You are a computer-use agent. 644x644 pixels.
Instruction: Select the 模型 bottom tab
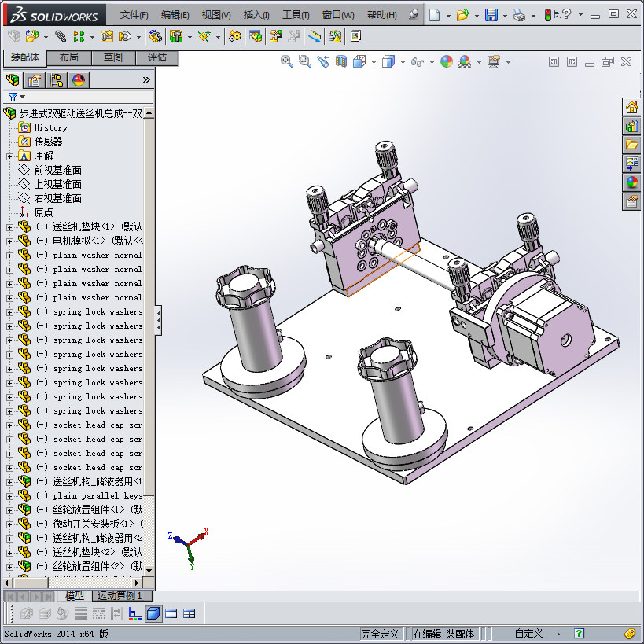pos(75,595)
